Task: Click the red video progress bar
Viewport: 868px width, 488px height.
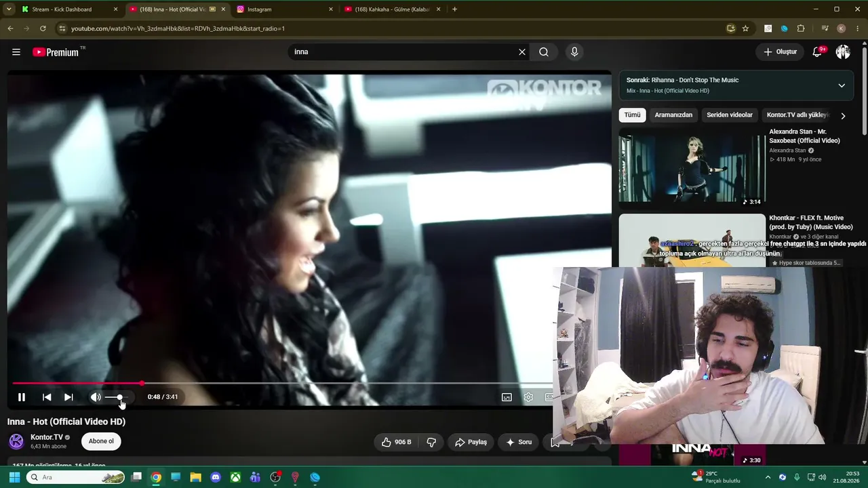Action: (x=282, y=384)
